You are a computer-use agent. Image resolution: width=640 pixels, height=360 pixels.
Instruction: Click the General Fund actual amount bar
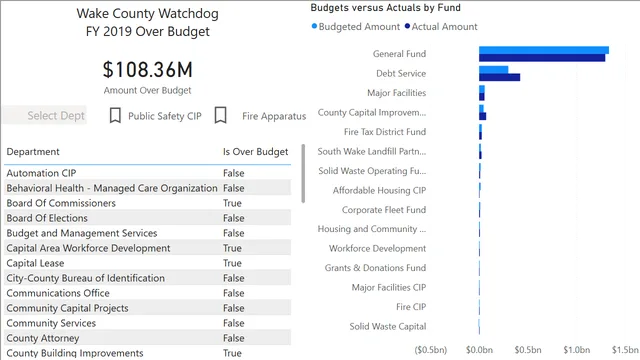point(542,58)
